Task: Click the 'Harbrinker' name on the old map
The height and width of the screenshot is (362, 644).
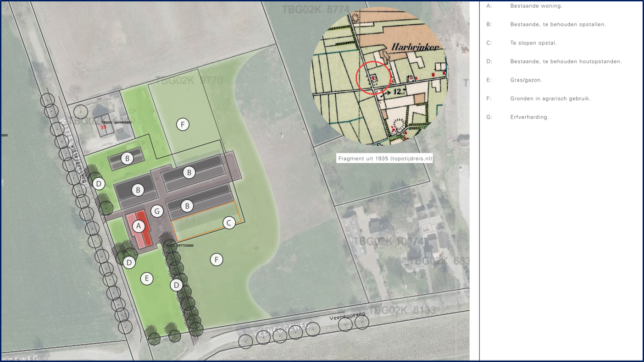Action: [x=415, y=47]
